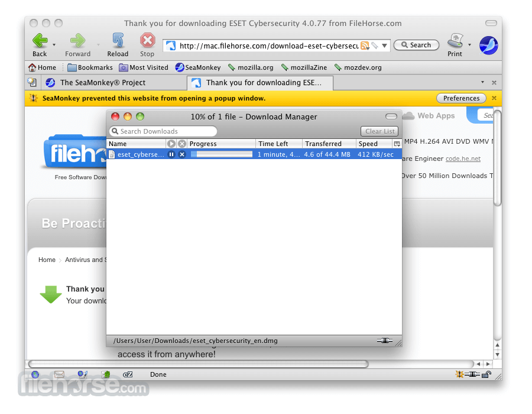Screen dimensions: 532x414
Task: Open the Back history dropdown arrow
Action: (54, 45)
